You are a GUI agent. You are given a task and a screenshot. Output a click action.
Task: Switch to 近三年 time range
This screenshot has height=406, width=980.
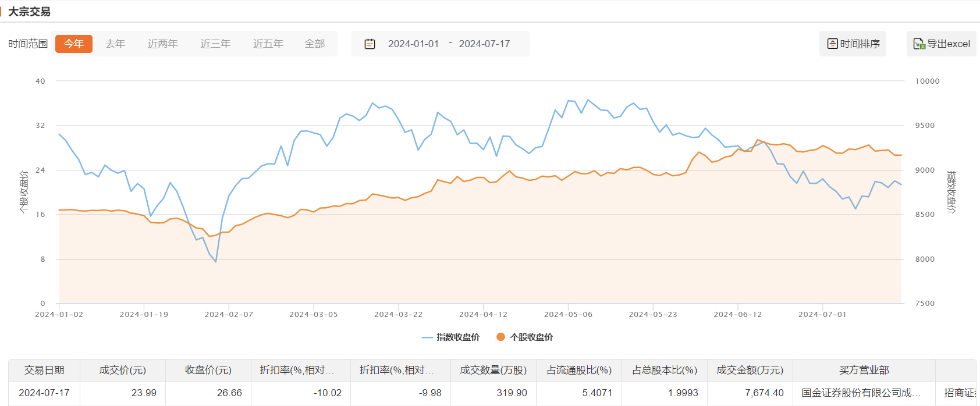(215, 44)
